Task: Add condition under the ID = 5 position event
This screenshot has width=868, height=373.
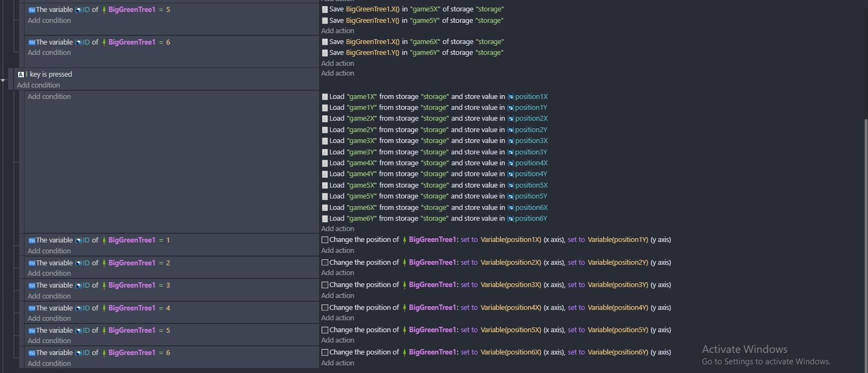Action: click(49, 341)
